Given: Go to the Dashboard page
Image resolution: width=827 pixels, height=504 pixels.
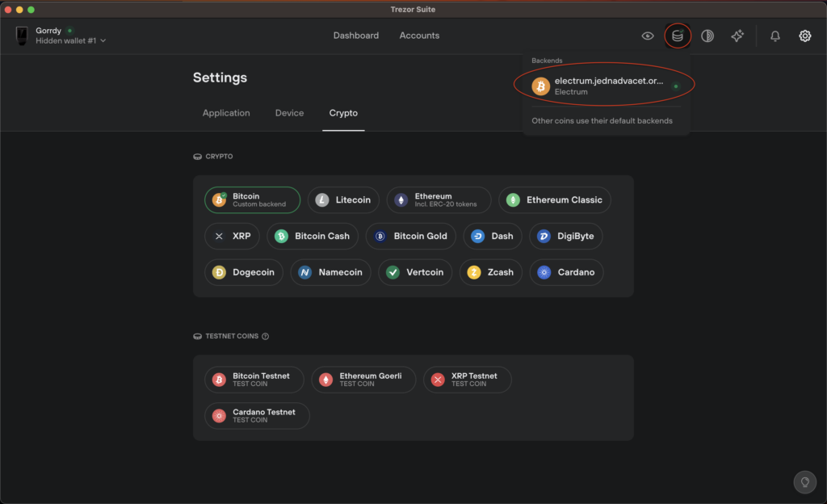Looking at the screenshot, I should (356, 36).
